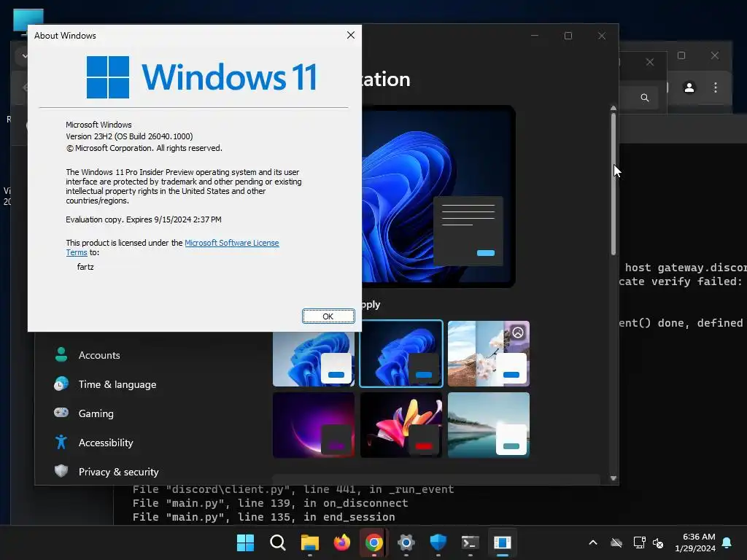747x560 pixels.
Task: Switch to Google Chrome on taskbar
Action: coord(374,542)
